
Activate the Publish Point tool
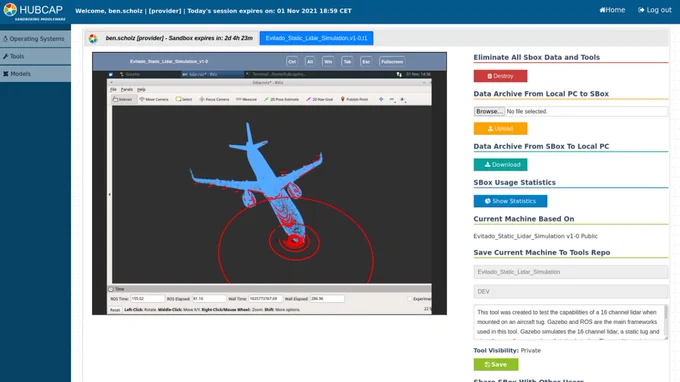coord(354,99)
